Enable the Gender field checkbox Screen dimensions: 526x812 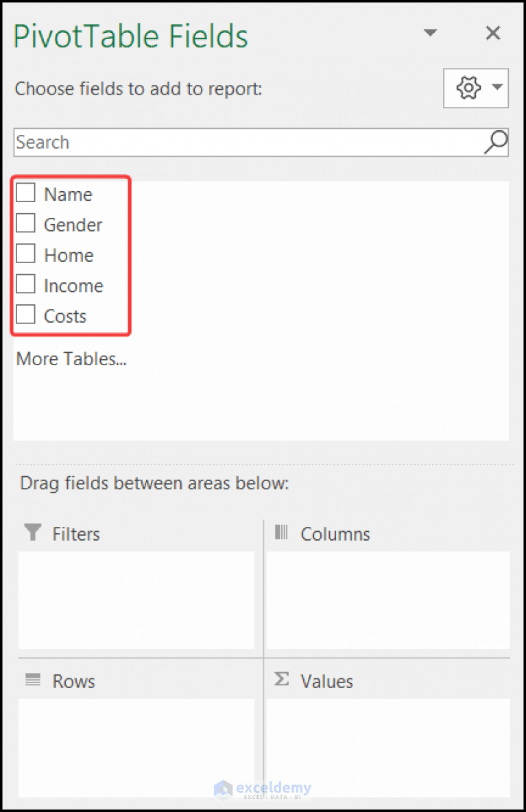pyautogui.click(x=25, y=223)
